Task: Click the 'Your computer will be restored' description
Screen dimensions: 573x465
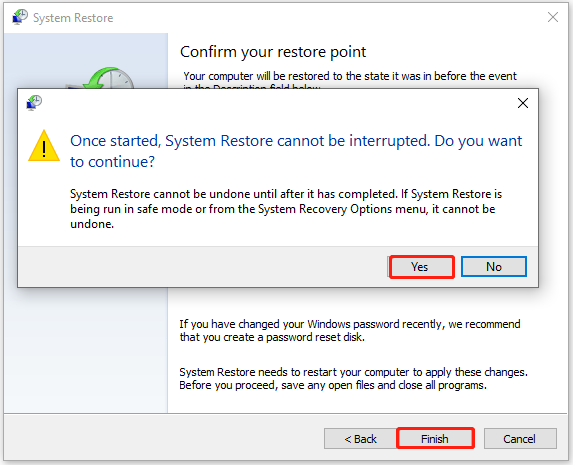Action: click(x=350, y=79)
